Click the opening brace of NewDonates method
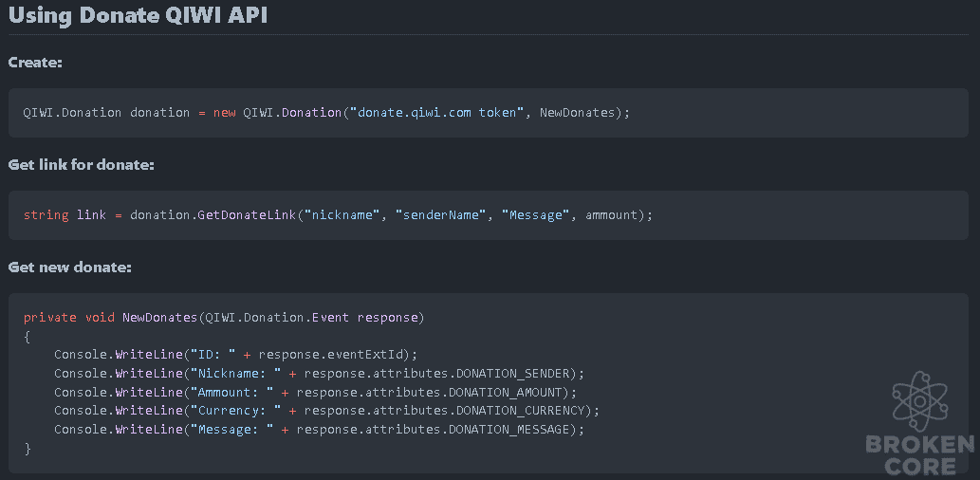The height and width of the screenshot is (480, 980). (27, 336)
